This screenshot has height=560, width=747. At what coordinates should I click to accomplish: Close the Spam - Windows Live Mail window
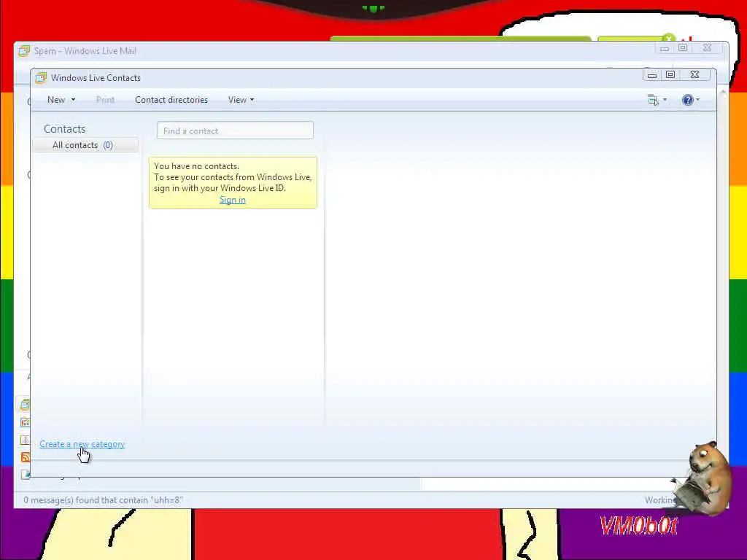[707, 47]
